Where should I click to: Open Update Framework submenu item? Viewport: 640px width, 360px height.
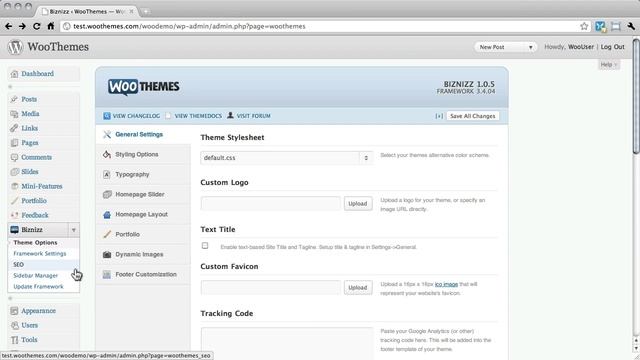tap(38, 287)
